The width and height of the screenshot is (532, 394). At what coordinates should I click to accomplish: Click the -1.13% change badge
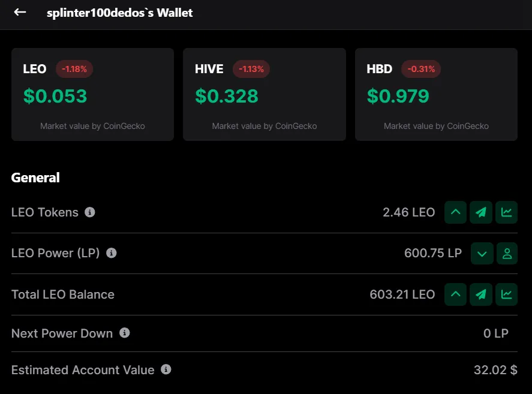click(x=251, y=69)
